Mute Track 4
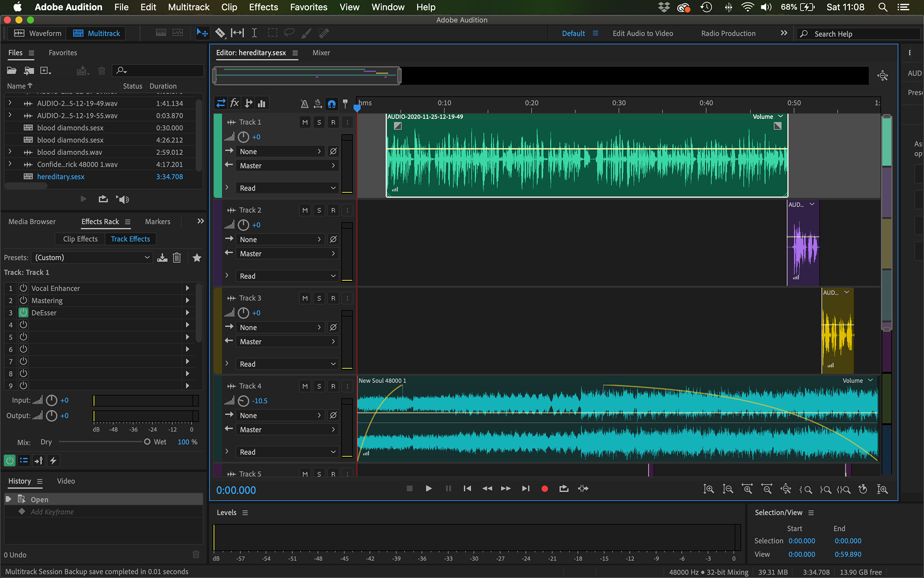924x578 pixels. click(x=305, y=386)
